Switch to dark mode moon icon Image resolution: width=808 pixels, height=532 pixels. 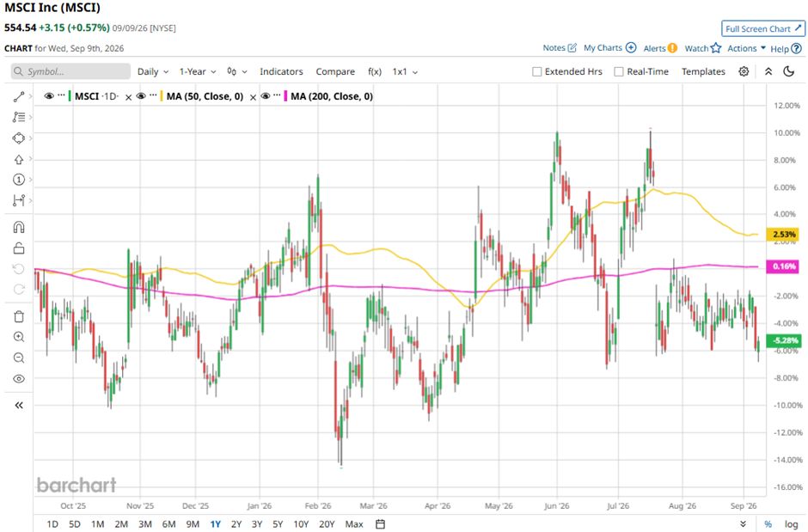click(789, 71)
